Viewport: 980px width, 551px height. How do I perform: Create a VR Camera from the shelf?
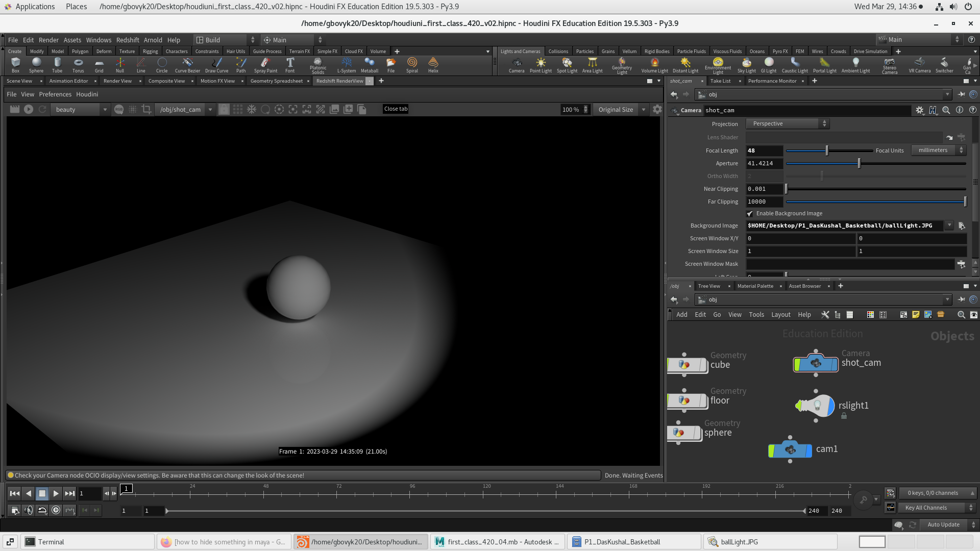[920, 65]
